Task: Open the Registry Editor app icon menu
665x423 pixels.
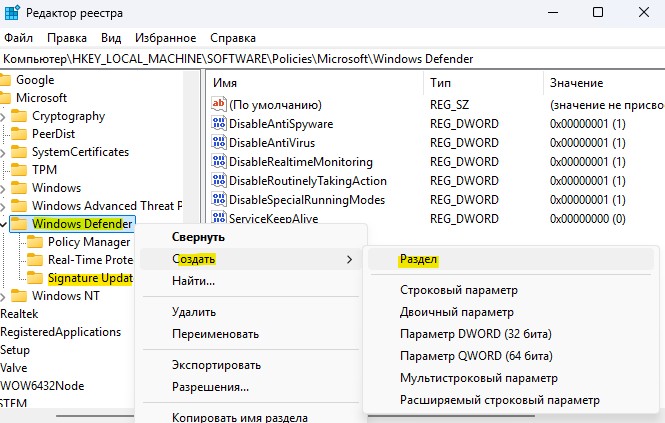Action: [12, 13]
